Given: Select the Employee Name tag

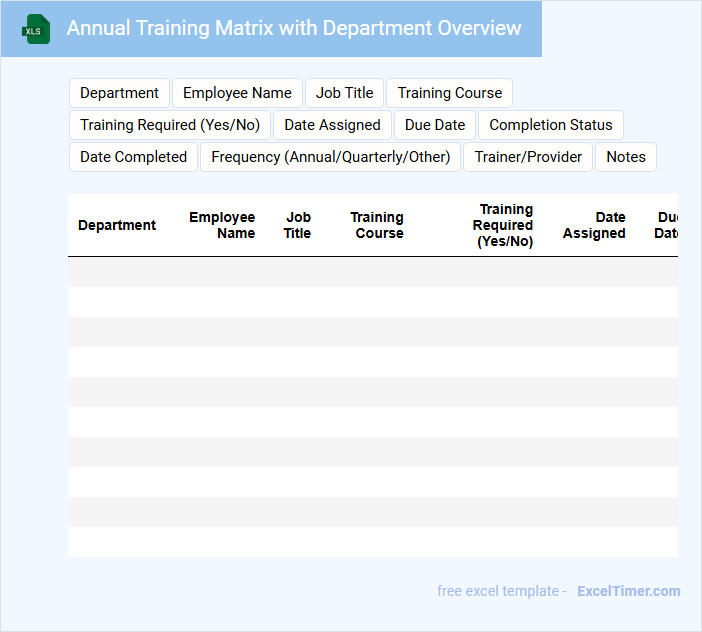Looking at the screenshot, I should tap(237, 93).
